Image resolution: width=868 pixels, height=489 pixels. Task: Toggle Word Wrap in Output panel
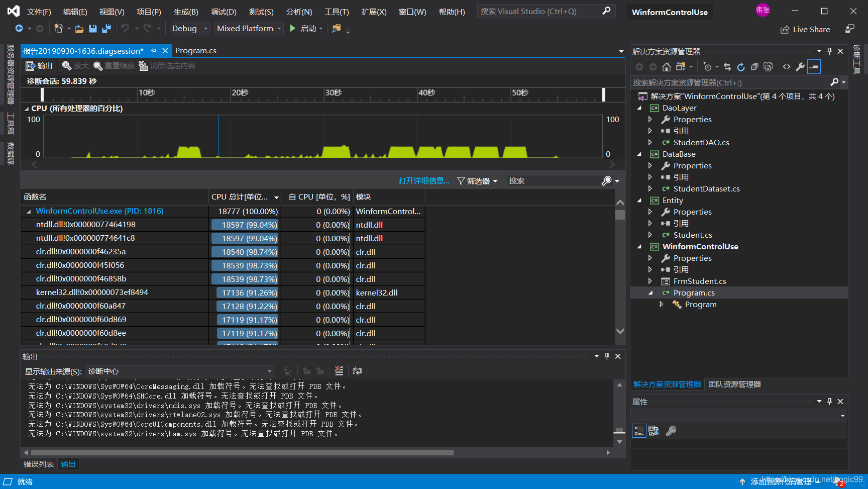[357, 371]
